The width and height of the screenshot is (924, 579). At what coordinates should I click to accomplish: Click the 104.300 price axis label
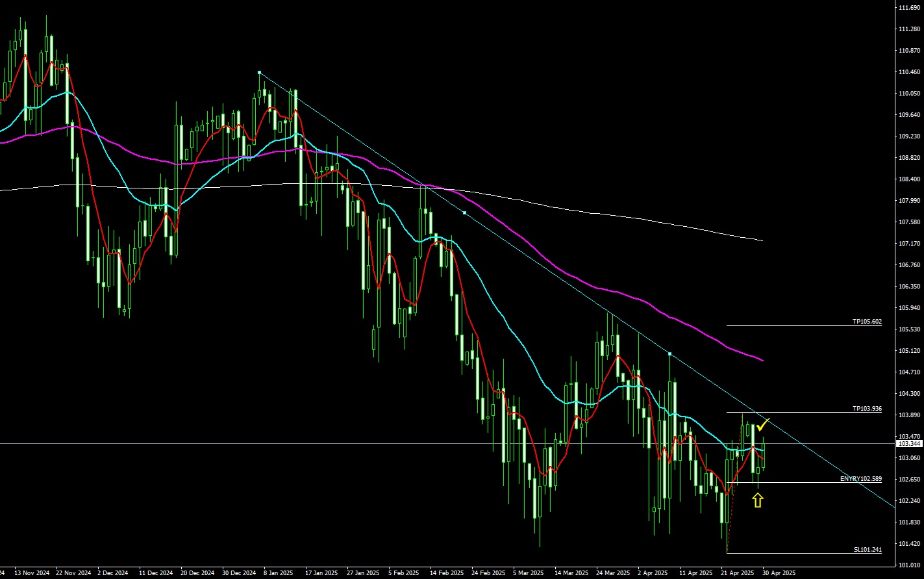[x=910, y=394]
